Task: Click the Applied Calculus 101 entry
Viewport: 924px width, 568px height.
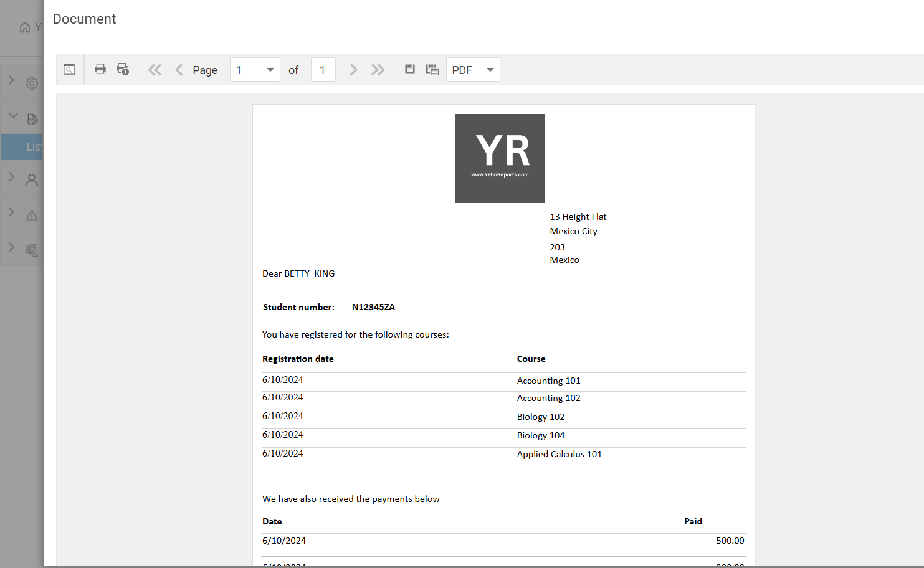Action: 560,454
